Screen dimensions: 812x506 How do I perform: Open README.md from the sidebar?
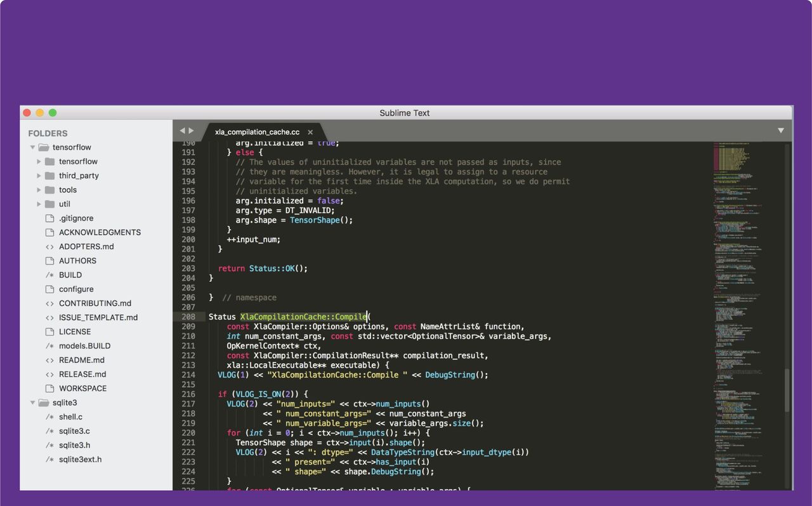pos(82,360)
